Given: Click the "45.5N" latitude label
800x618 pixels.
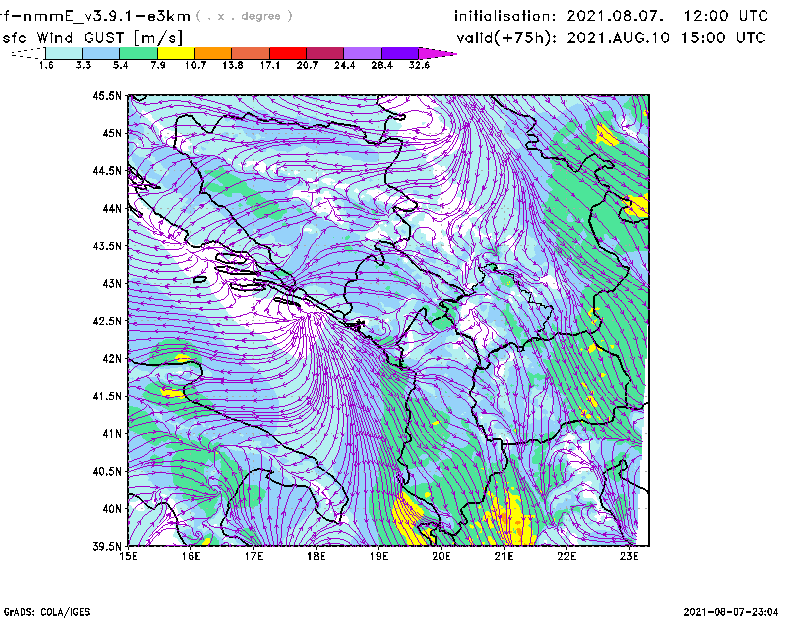Looking at the screenshot, I should click(x=107, y=95).
